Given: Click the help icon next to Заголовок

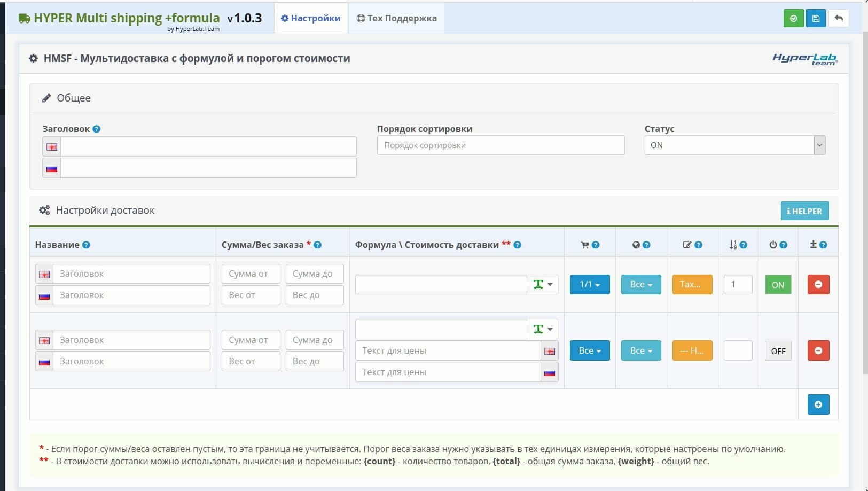Looking at the screenshot, I should 97,129.
